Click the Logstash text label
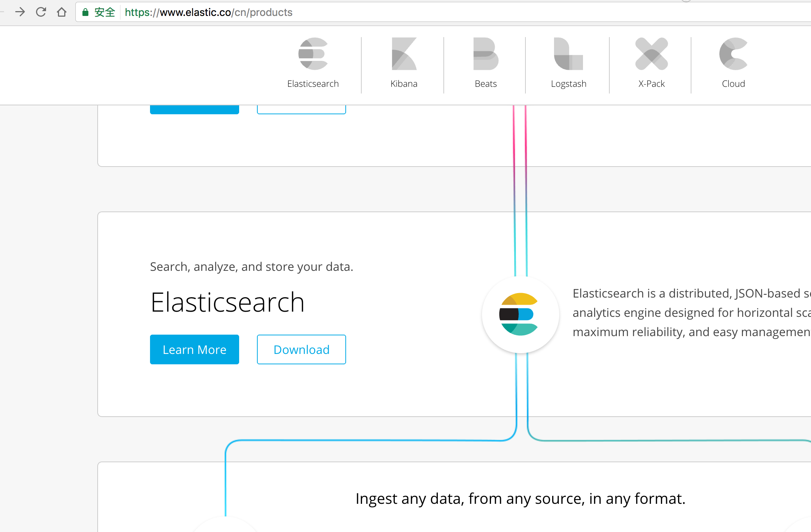This screenshot has width=811, height=532. click(x=568, y=84)
